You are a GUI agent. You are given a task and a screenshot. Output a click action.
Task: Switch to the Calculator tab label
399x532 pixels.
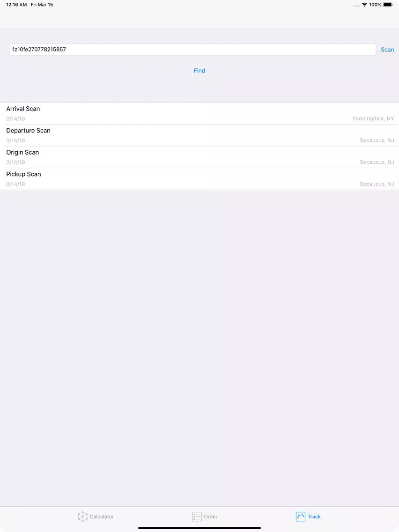point(102,517)
